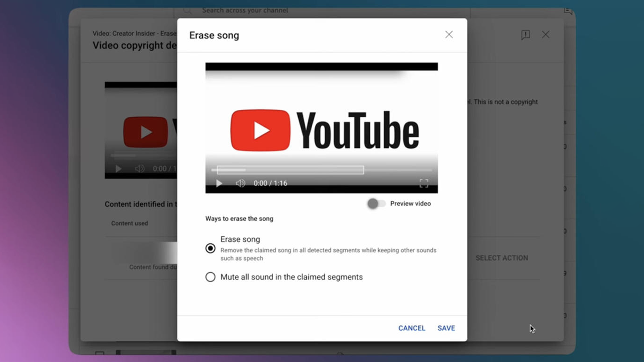This screenshot has height=362, width=644.
Task: Click the SAVE button
Action: pos(446,328)
